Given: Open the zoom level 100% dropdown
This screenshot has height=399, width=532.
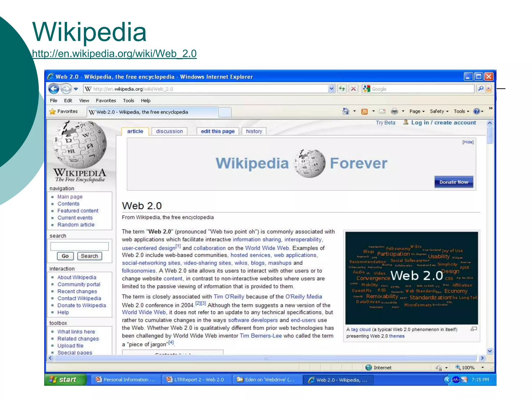Looking at the screenshot, I should [x=482, y=368].
